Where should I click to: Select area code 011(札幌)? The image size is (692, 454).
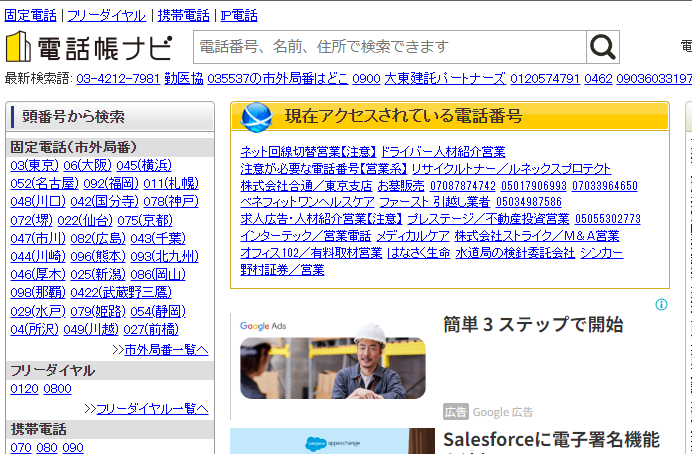tap(171, 184)
